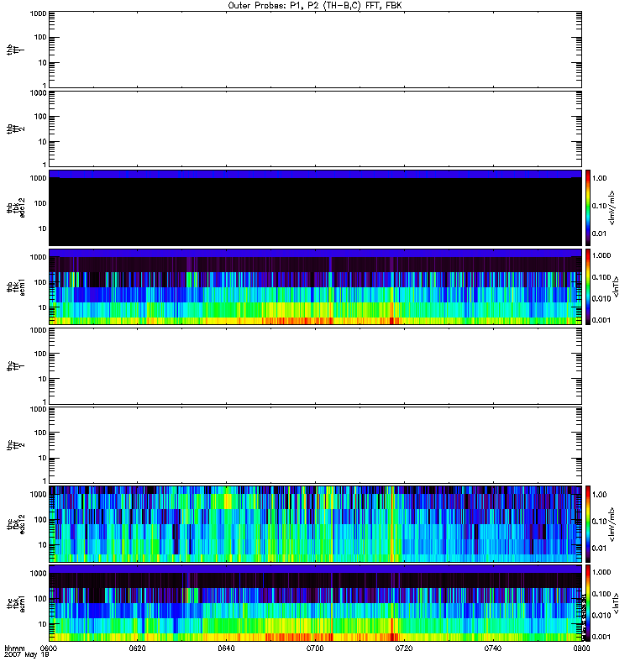Click the thb edc12 mV/m color bar
The width and height of the screenshot is (630, 672).
pos(590,207)
